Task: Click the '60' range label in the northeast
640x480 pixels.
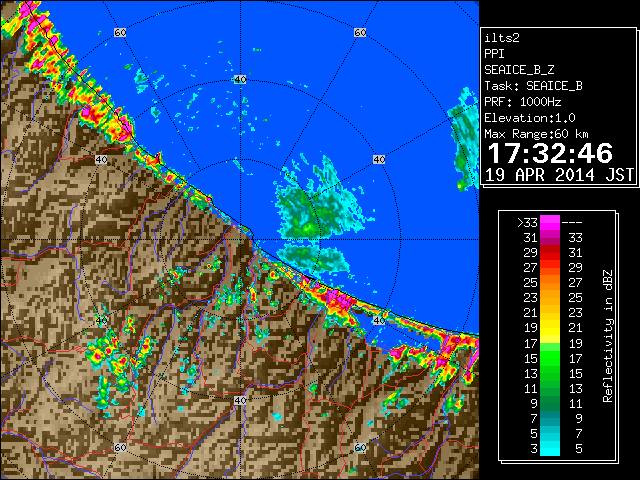Action: pyautogui.click(x=360, y=32)
